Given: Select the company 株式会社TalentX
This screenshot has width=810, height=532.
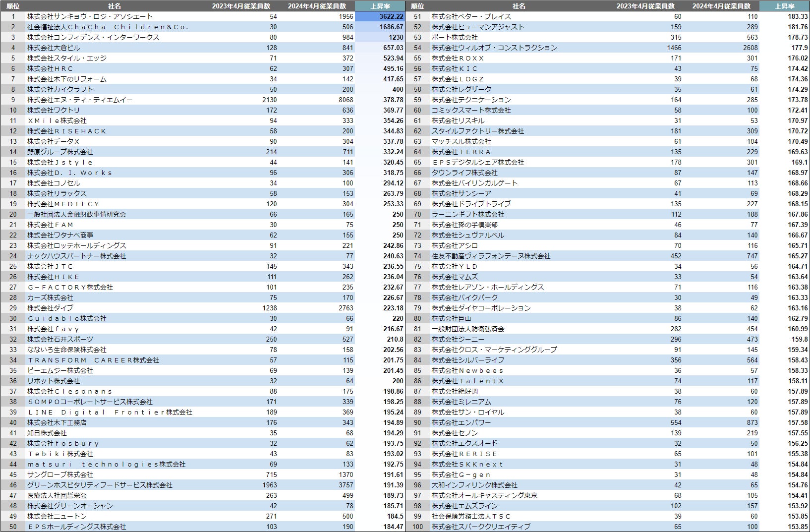Looking at the screenshot, I should click(468, 381).
